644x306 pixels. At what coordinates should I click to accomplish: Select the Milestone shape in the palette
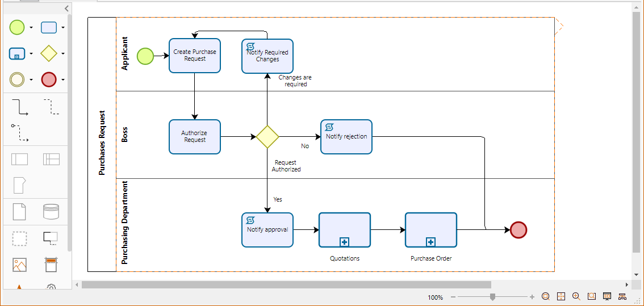(20, 185)
